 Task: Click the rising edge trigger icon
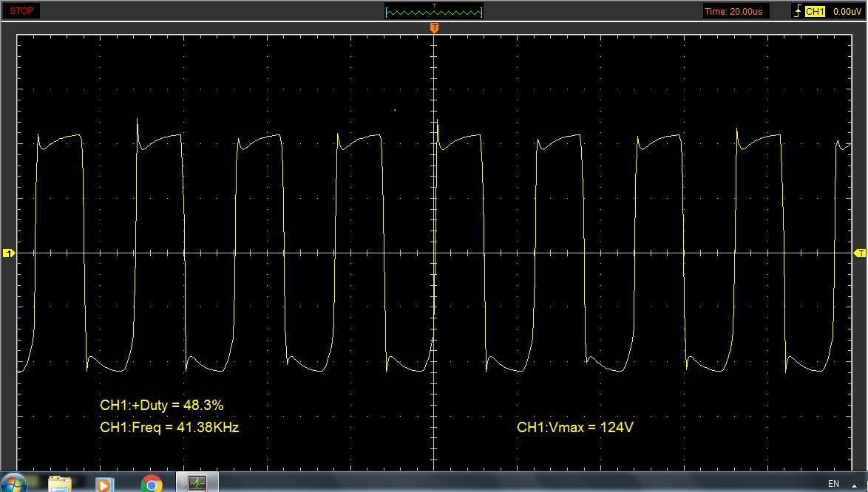tap(797, 11)
